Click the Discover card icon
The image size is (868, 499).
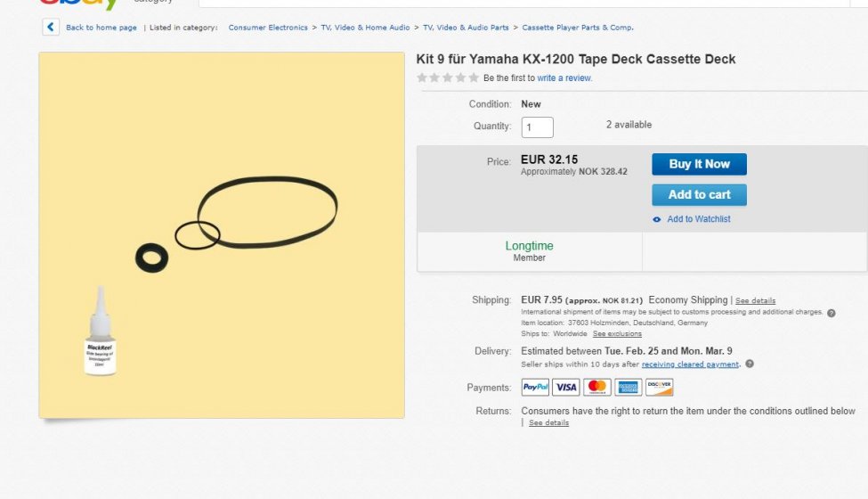click(x=660, y=387)
